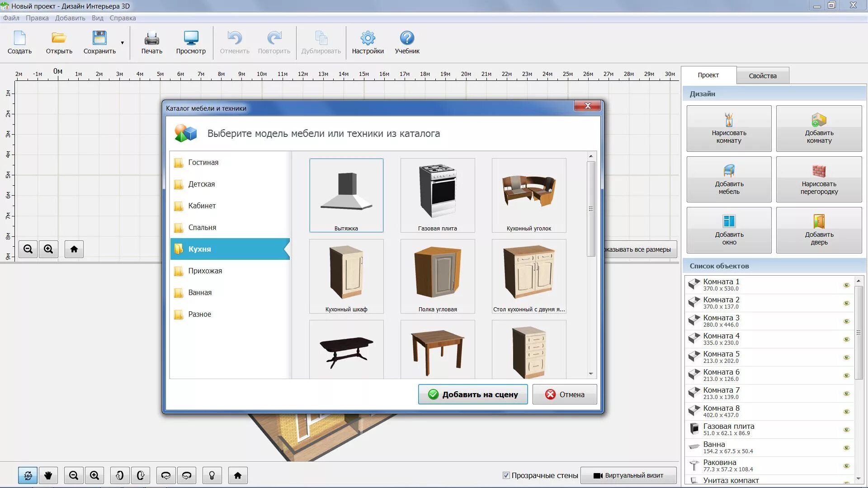The height and width of the screenshot is (488, 868).
Task: Select the hand pan tool
Action: tap(48, 475)
